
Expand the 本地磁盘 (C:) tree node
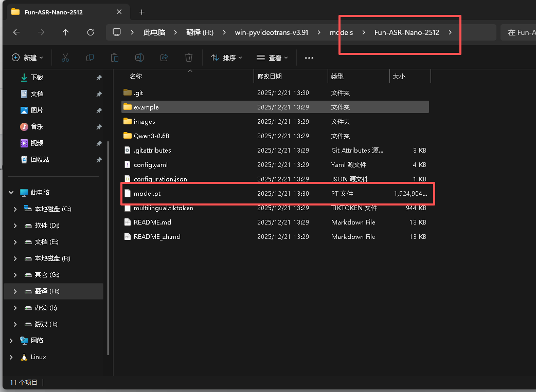pyautogui.click(x=15, y=209)
